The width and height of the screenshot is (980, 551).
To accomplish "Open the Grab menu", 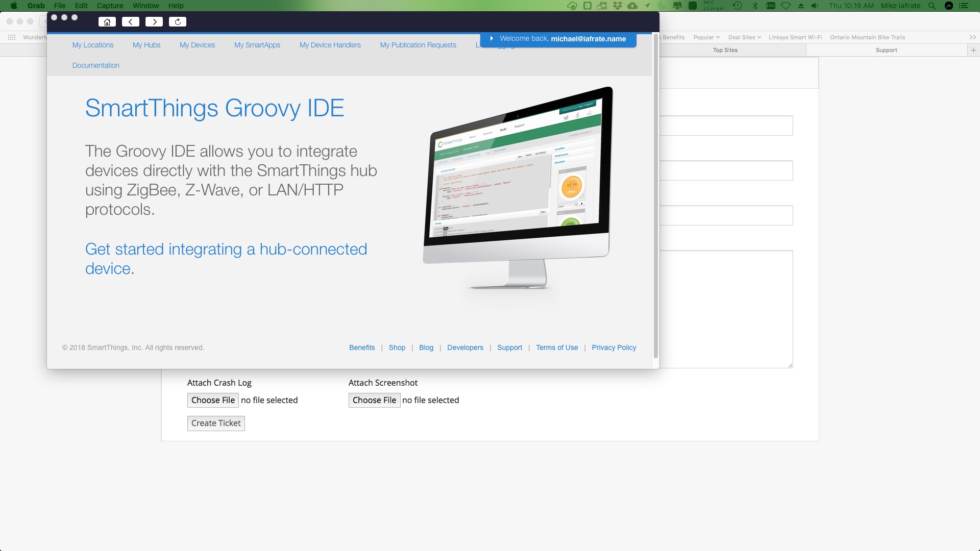I will tap(36, 6).
